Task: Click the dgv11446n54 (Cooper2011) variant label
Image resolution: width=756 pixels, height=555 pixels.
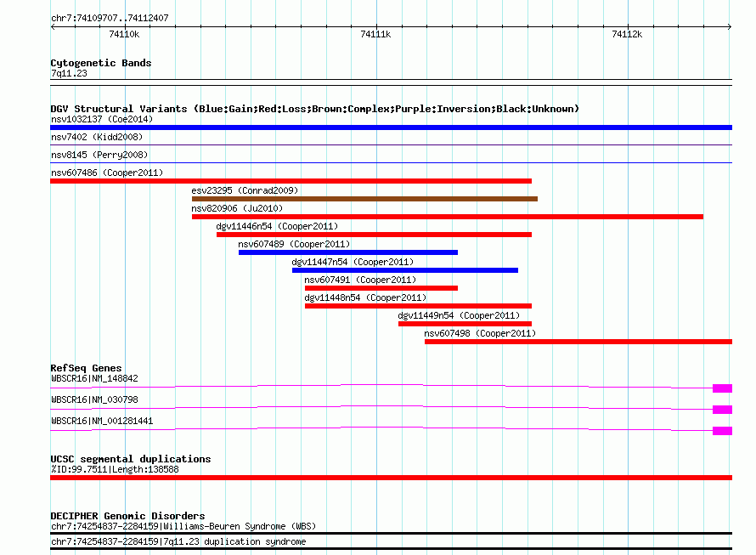Action: (277, 226)
